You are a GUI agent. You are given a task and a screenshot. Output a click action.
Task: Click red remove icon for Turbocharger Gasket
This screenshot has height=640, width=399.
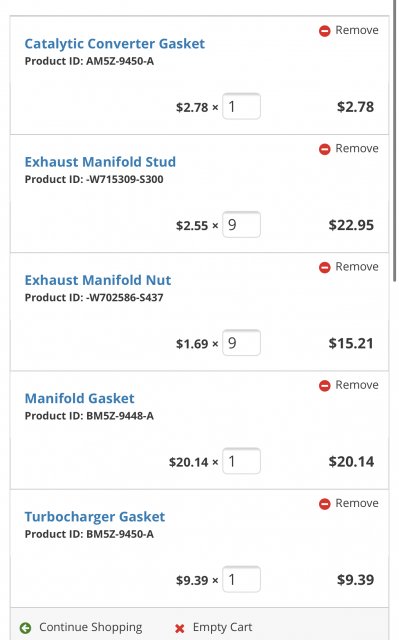[324, 504]
